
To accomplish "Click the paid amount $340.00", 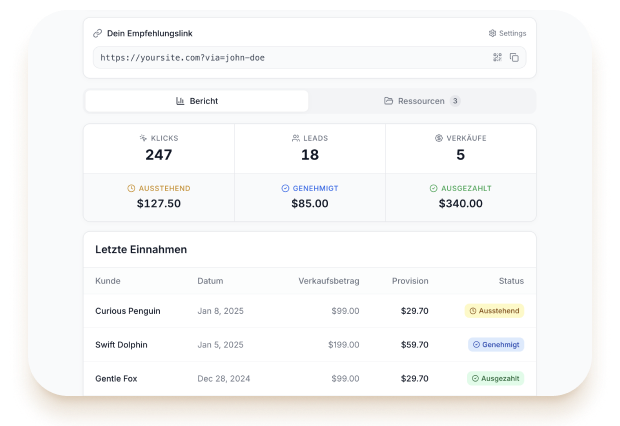I will [461, 203].
